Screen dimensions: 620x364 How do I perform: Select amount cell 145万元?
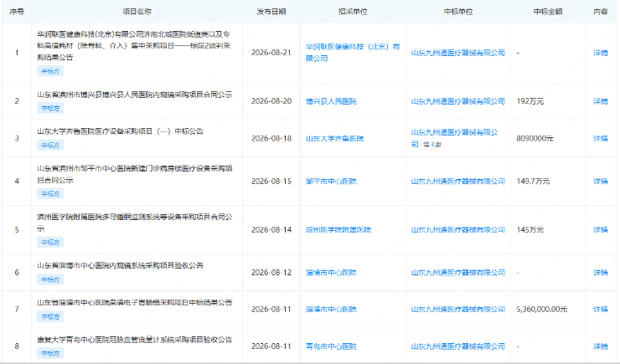[x=530, y=230]
